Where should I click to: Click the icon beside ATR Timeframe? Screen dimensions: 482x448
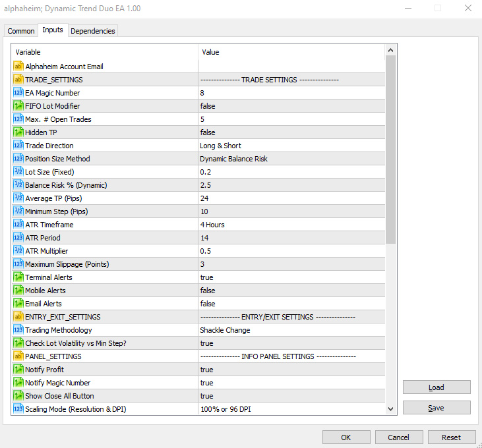[18, 225]
